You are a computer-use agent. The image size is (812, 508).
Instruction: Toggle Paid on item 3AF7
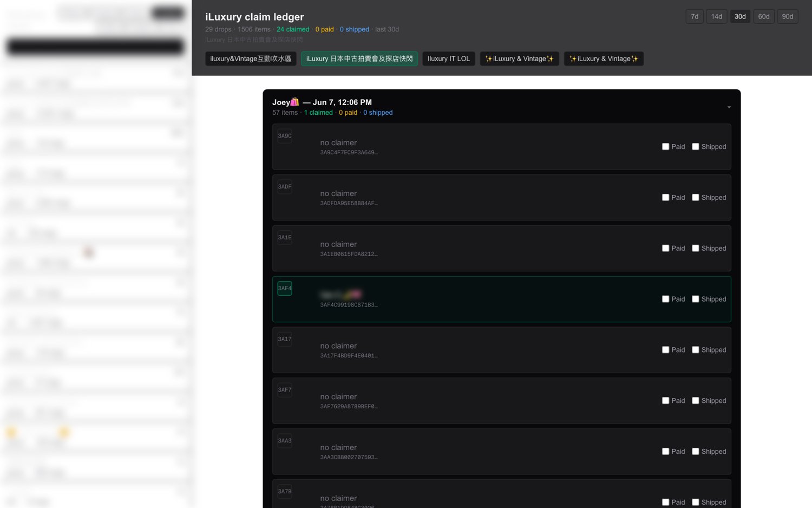pyautogui.click(x=665, y=401)
